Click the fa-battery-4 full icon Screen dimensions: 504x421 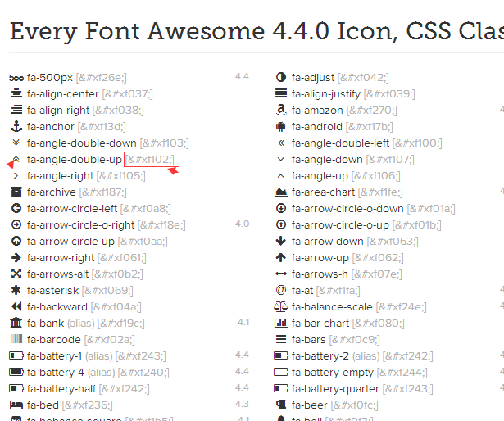click(x=16, y=372)
